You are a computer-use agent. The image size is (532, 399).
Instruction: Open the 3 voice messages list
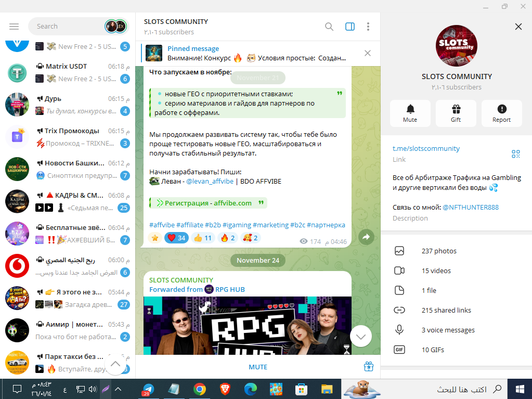(x=457, y=330)
